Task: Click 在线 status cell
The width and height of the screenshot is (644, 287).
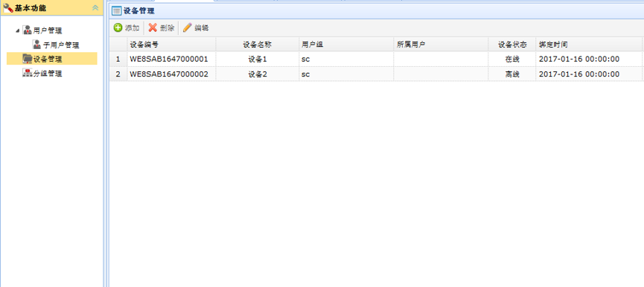Action: 512,59
